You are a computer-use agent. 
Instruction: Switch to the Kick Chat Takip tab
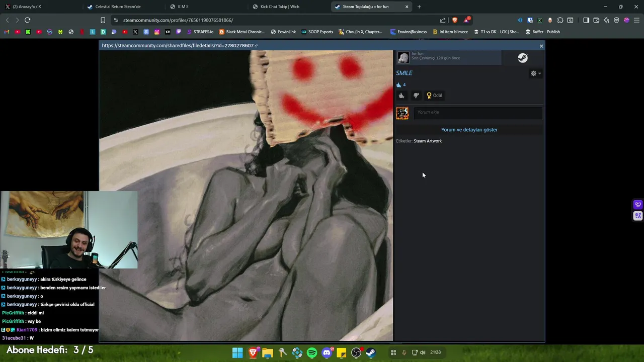click(x=288, y=7)
